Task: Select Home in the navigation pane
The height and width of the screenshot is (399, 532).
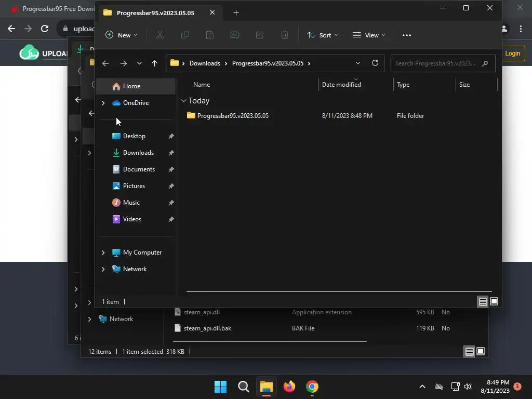Action: (x=136, y=86)
